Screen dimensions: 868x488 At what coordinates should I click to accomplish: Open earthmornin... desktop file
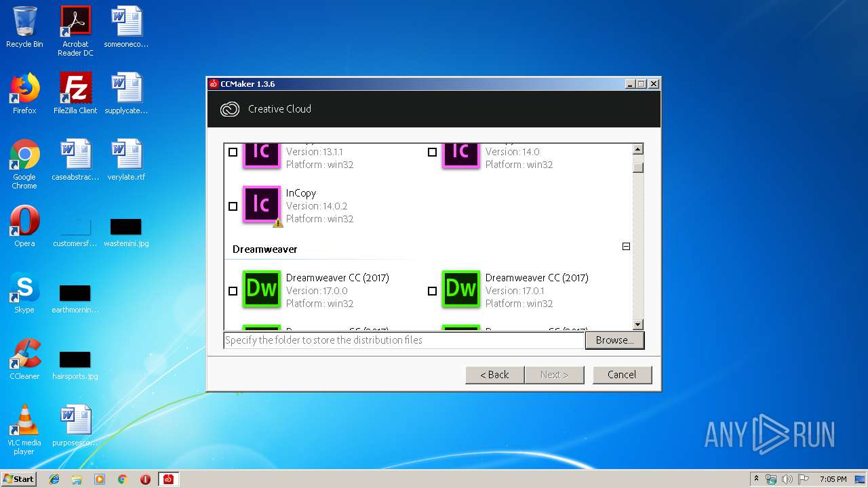tap(75, 298)
